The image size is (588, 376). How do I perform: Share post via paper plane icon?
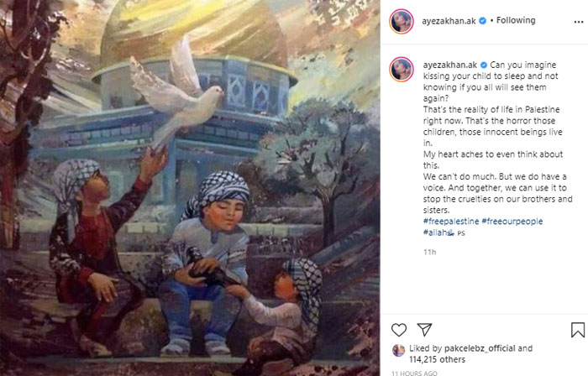point(424,330)
